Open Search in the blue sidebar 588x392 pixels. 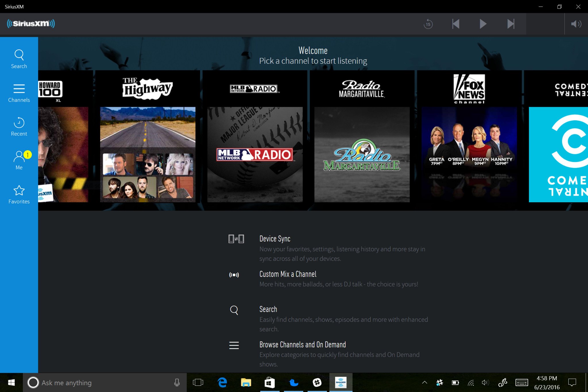click(19, 59)
